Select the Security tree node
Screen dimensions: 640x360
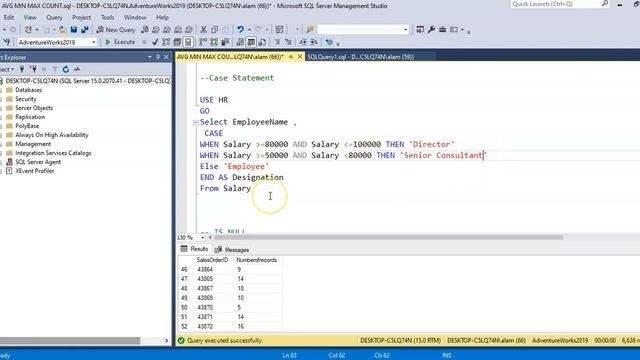tap(26, 99)
